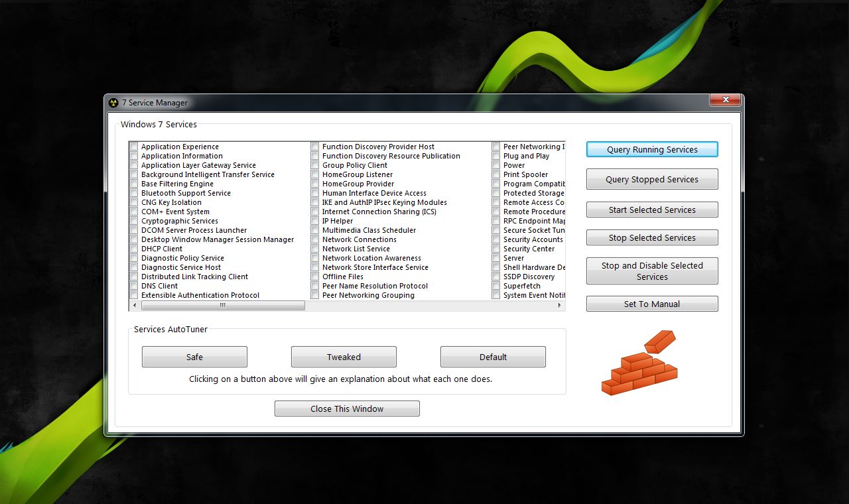Click the brick wall firewall image

click(x=639, y=363)
